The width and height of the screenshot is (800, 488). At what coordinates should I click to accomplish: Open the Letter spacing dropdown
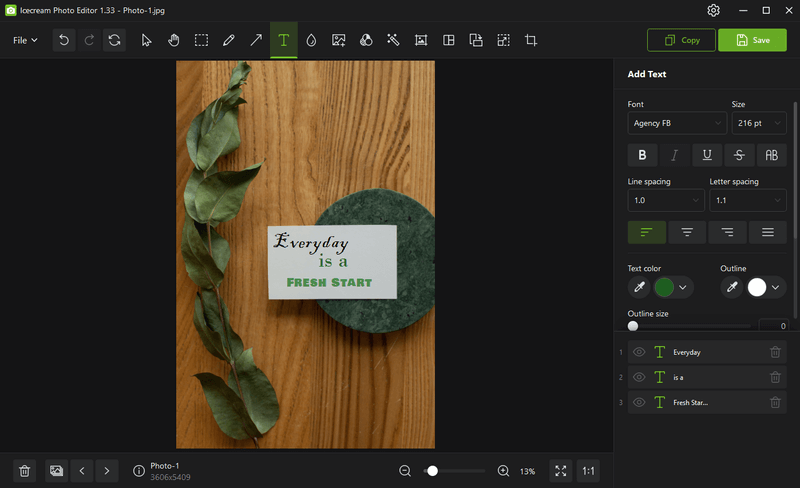748,200
